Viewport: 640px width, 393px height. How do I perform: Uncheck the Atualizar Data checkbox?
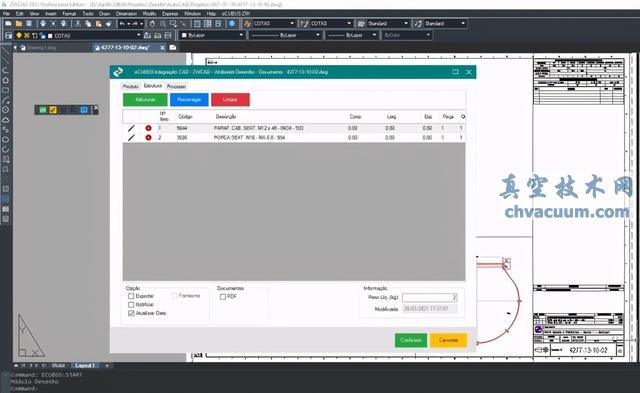click(x=131, y=313)
